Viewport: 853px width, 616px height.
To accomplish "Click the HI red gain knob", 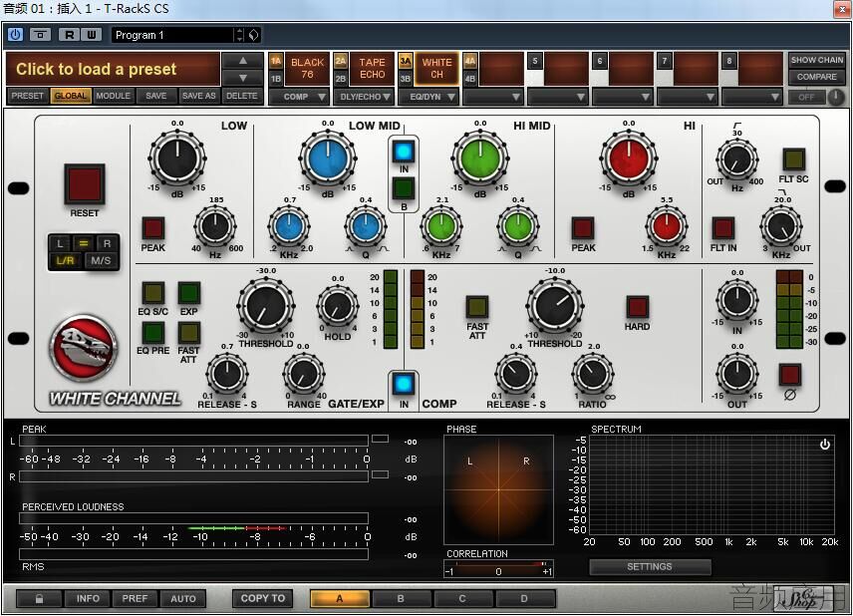I will [629, 158].
